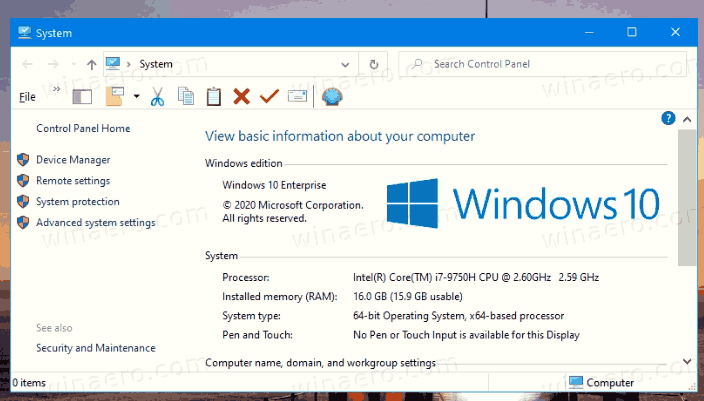
Task: Go back with the Back arrow
Action: [28, 64]
